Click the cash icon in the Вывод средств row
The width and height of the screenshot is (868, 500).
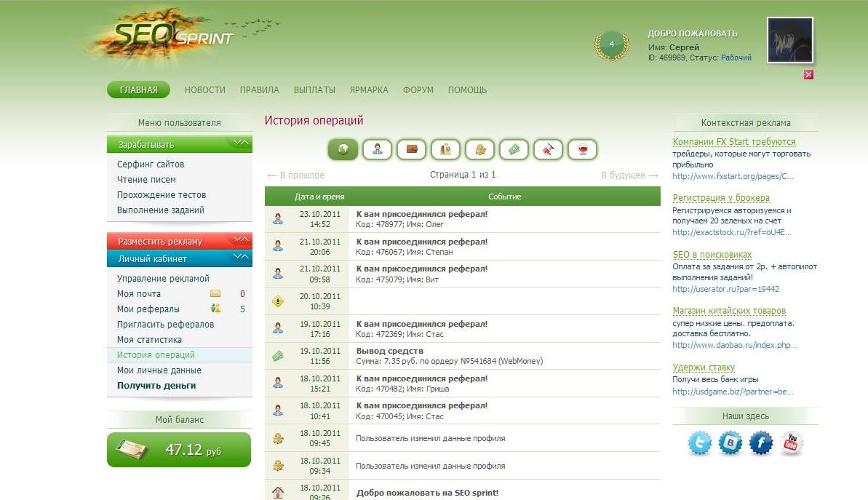coord(278,356)
